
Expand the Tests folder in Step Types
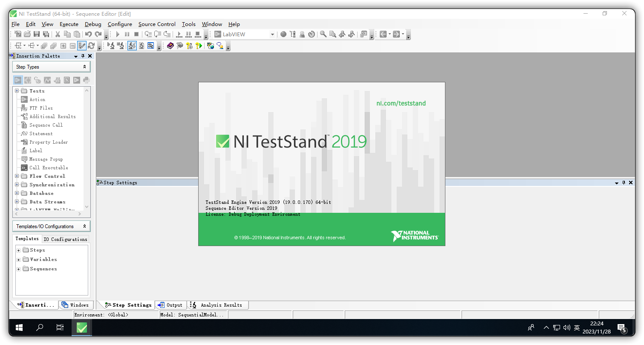coord(17,90)
